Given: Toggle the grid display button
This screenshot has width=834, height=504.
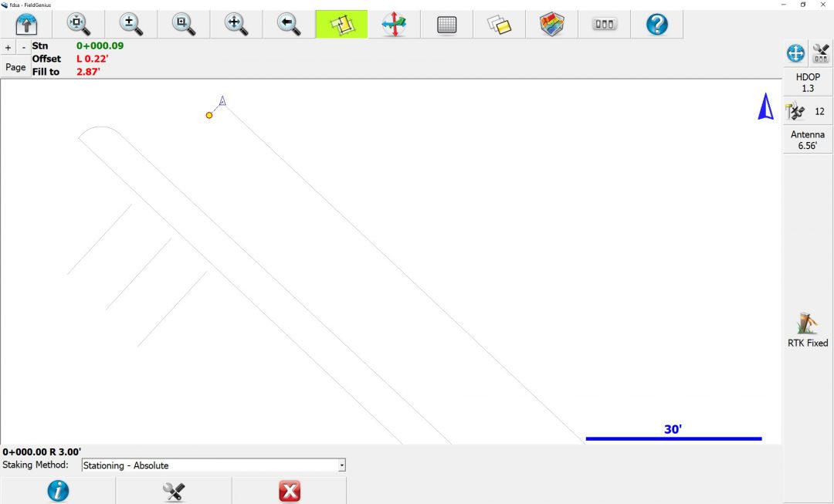Looking at the screenshot, I should [x=446, y=25].
